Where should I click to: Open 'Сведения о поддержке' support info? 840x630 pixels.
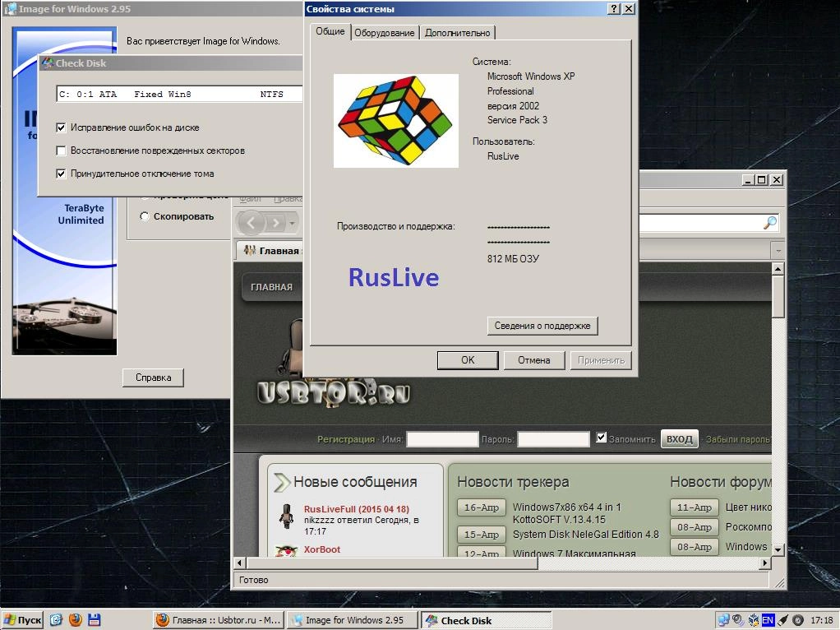(x=542, y=326)
